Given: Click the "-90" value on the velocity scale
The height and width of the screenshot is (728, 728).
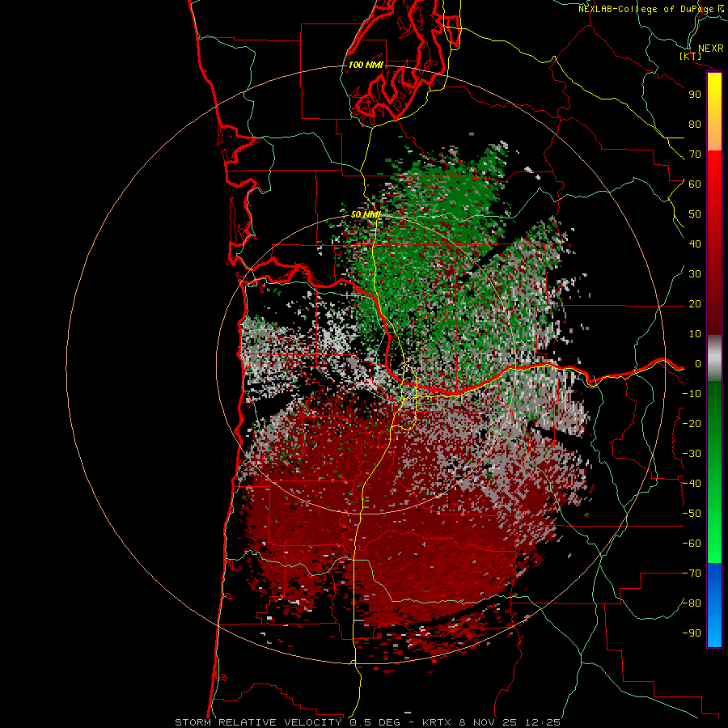Looking at the screenshot, I should click(692, 633).
